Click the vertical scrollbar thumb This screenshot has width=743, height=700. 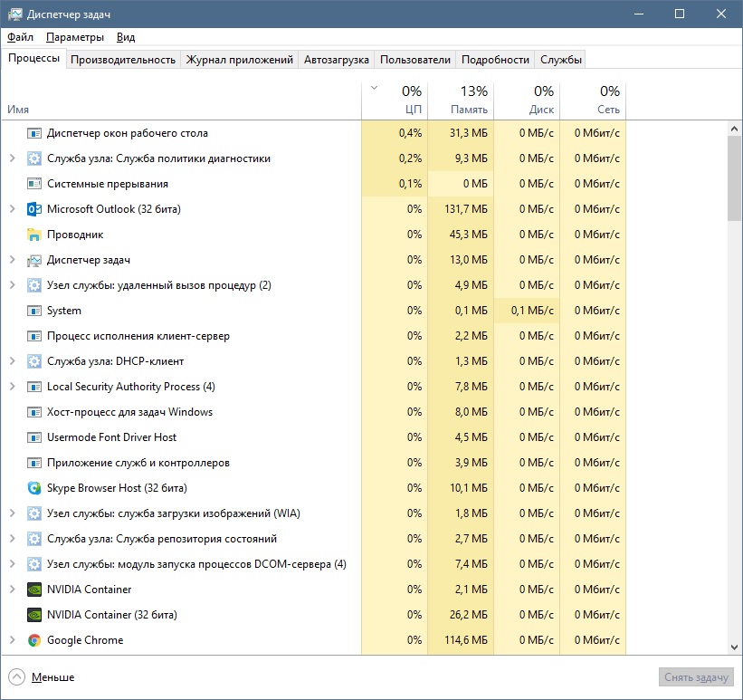(x=734, y=177)
